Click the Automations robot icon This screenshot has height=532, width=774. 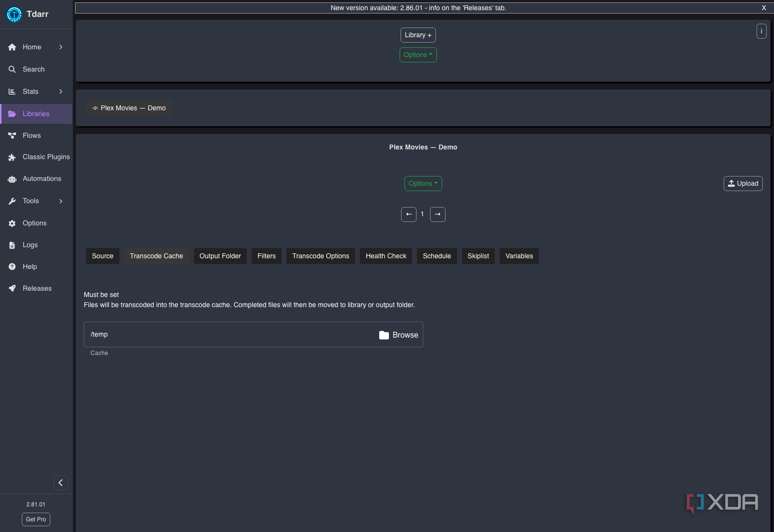pyautogui.click(x=12, y=179)
